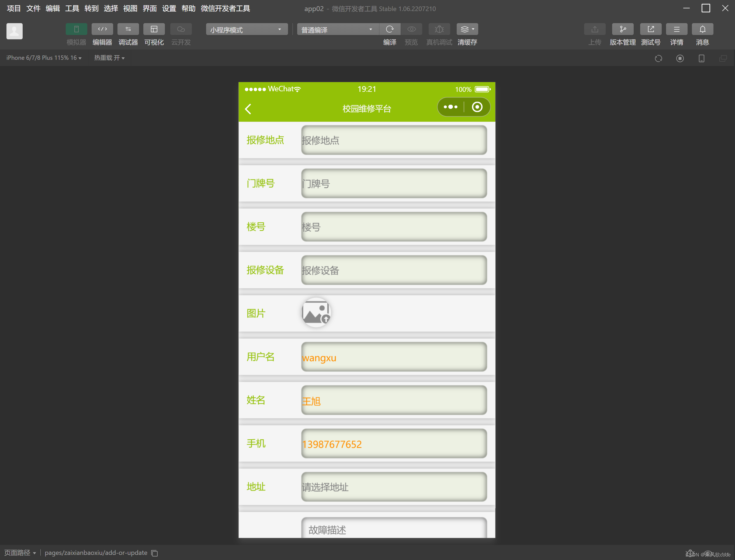Open version management (版本管理)
The width and height of the screenshot is (735, 560).
pos(622,29)
